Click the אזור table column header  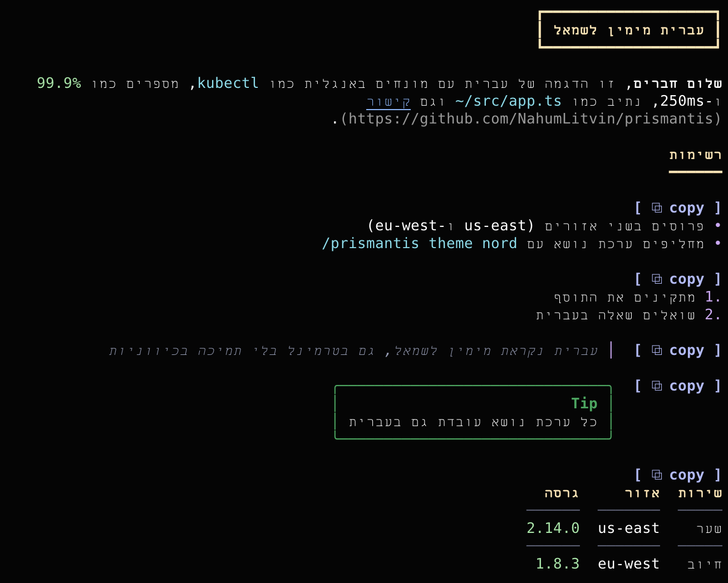642,493
